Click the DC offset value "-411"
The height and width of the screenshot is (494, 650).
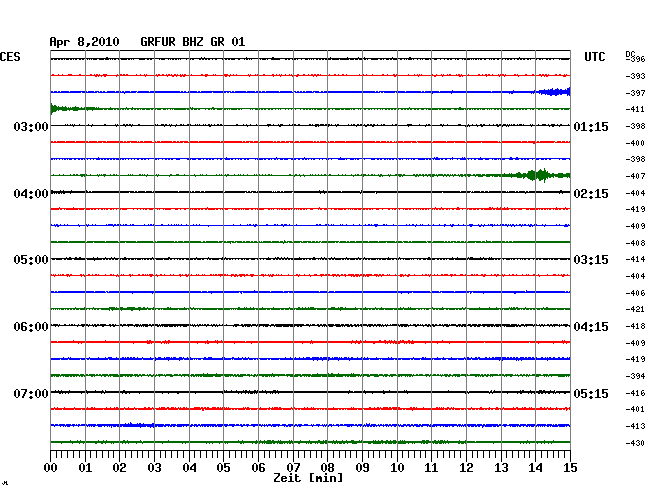(635, 109)
